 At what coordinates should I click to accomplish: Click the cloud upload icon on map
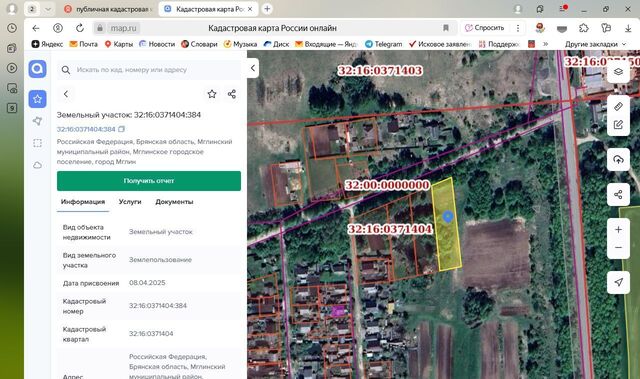(618, 160)
